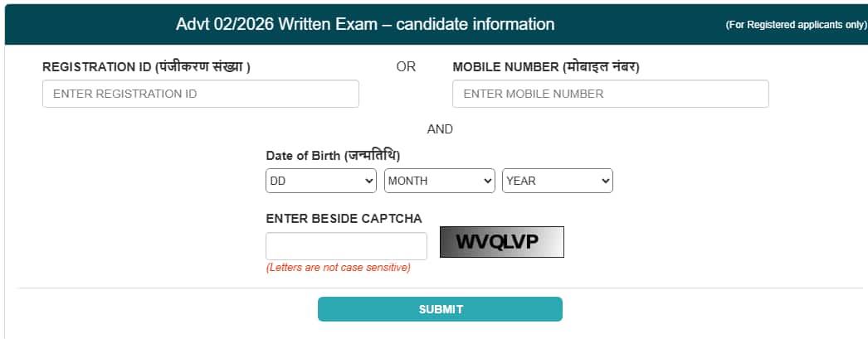
Task: Click the chevron arrow of the YEAR select
Action: coord(606,181)
